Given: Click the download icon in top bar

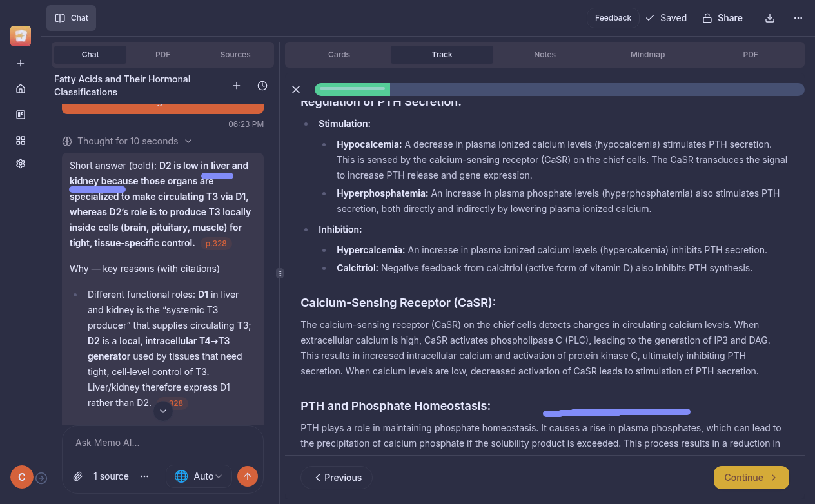Looking at the screenshot, I should click(x=769, y=18).
